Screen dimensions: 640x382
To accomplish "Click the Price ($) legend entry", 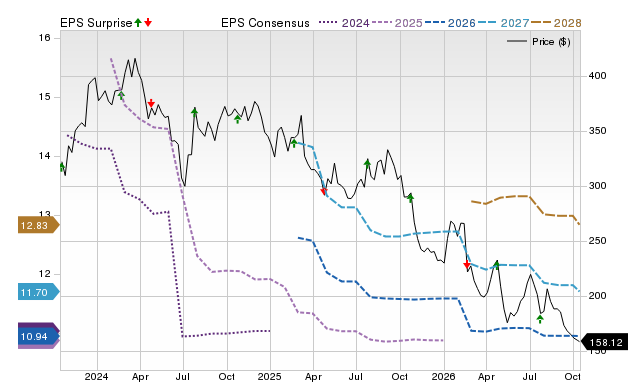I will point(538,42).
